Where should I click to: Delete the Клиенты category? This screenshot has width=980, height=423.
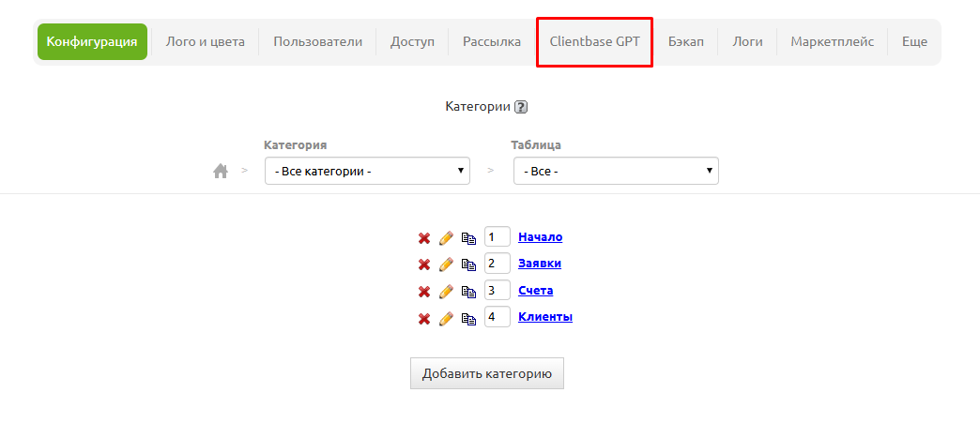[x=424, y=319]
